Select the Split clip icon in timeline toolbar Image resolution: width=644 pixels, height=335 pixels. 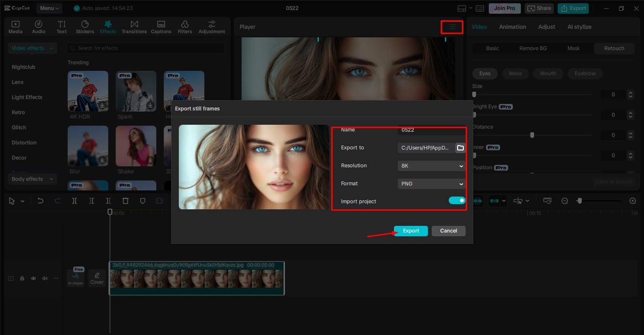pyautogui.click(x=74, y=200)
